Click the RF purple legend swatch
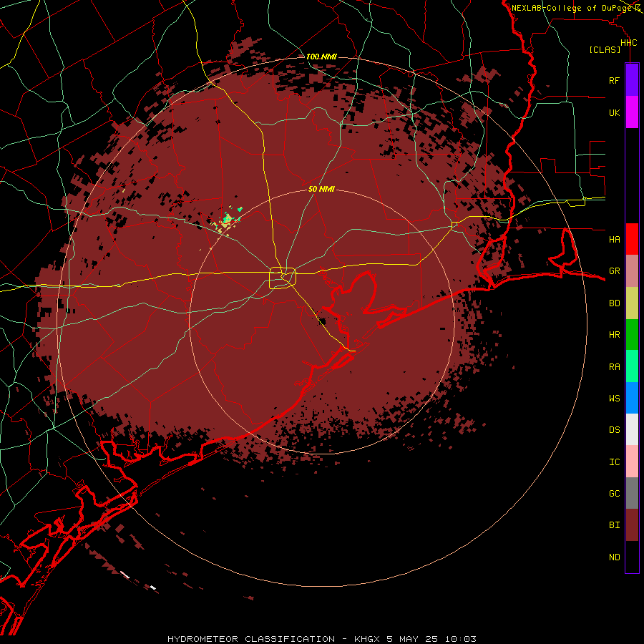 coord(632,80)
